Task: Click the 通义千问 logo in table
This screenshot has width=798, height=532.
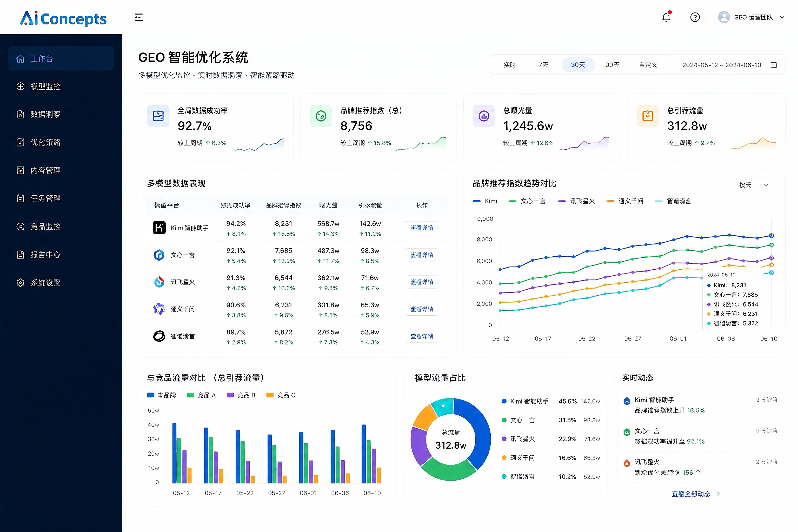Action: (159, 309)
